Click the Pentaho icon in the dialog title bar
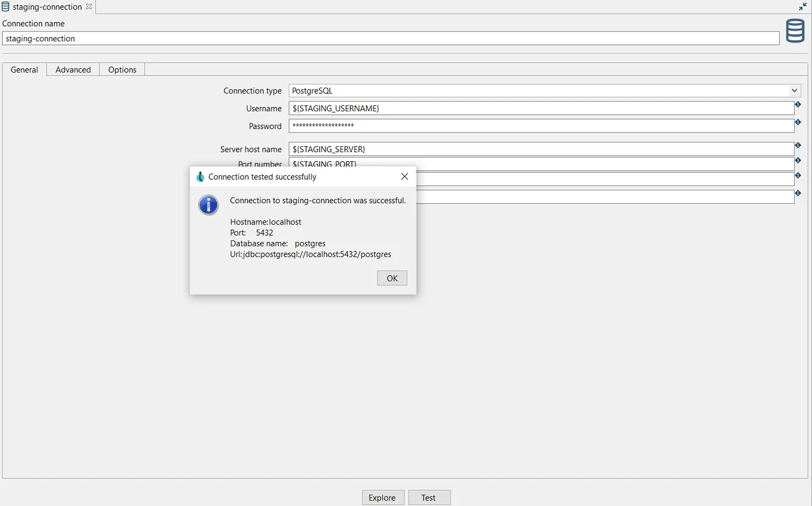This screenshot has width=812, height=506. point(200,176)
